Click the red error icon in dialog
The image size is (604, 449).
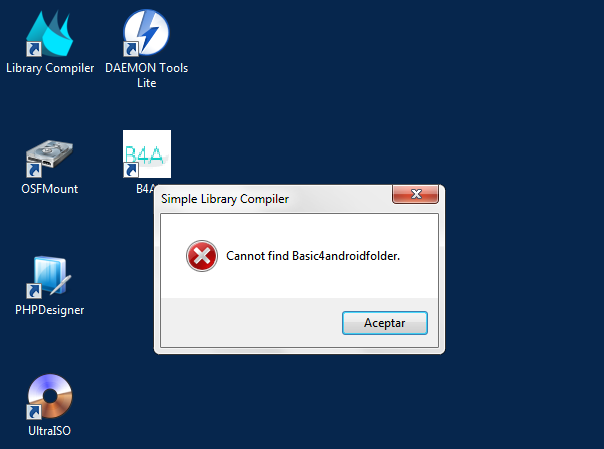(202, 256)
